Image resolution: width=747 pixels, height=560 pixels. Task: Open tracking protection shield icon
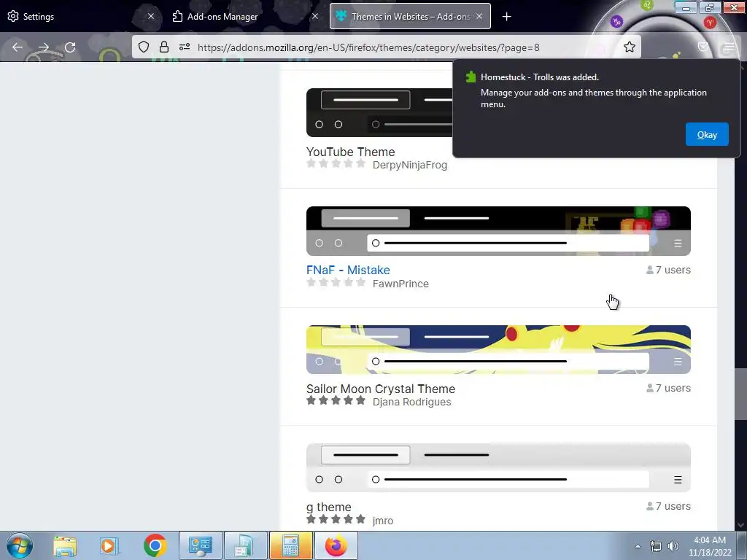pyautogui.click(x=144, y=47)
